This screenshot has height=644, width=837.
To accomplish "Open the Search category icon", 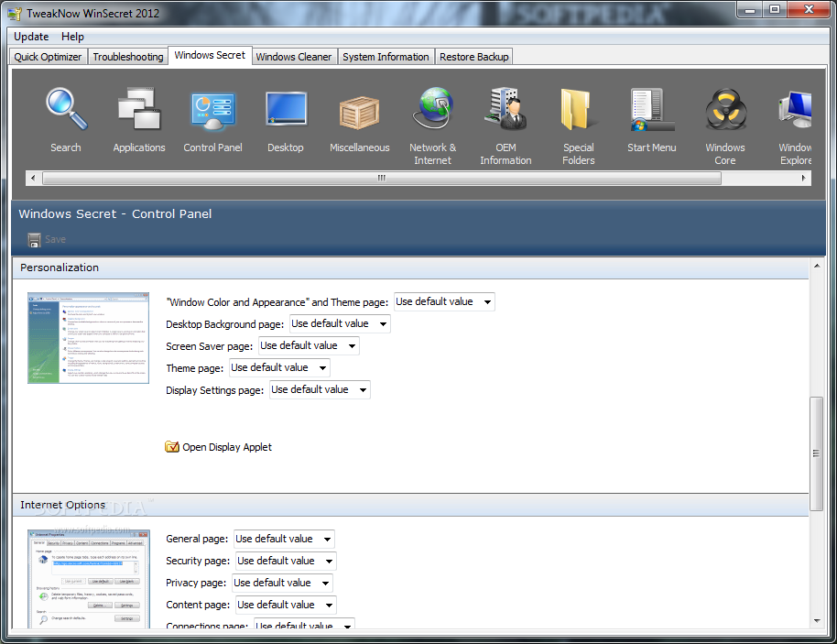I will (x=66, y=109).
